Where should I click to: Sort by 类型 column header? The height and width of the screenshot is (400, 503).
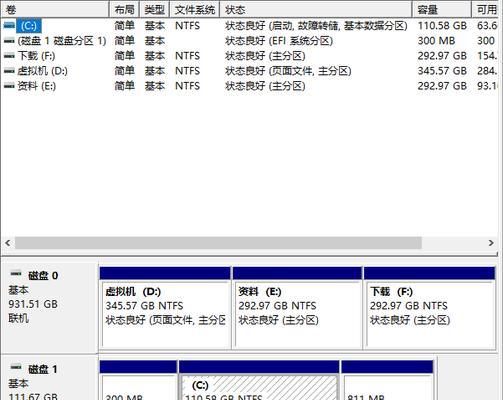click(x=155, y=9)
